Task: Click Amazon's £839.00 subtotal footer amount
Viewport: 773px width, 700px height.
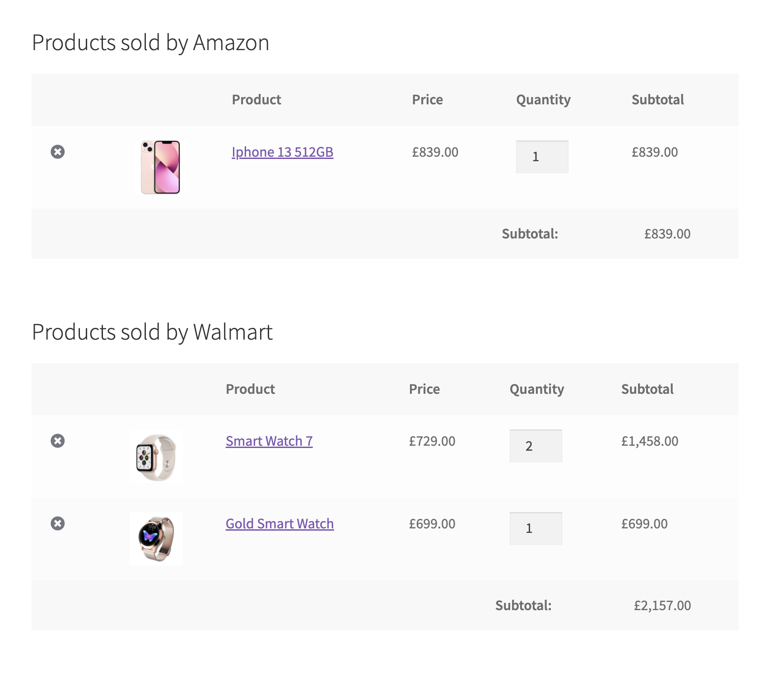Action: point(667,234)
